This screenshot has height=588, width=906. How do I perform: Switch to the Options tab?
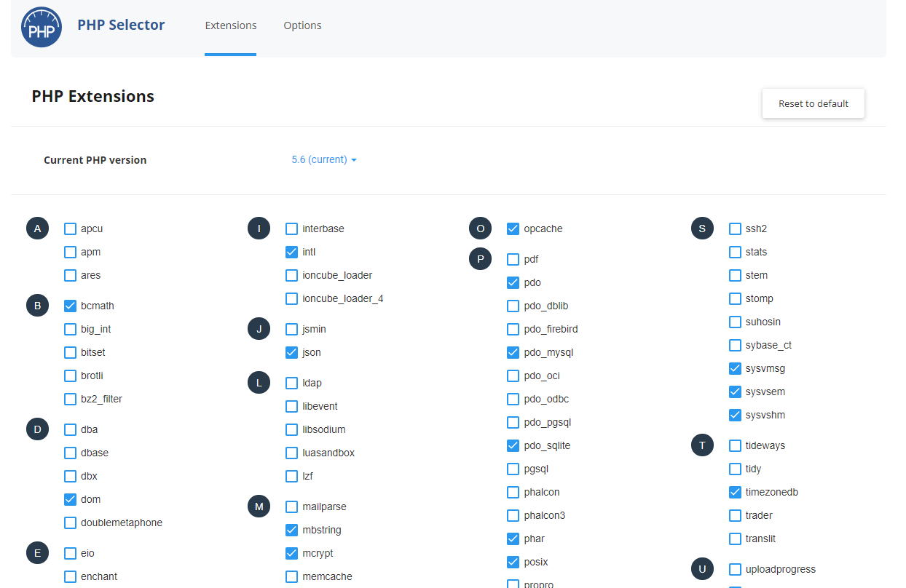pos(302,25)
